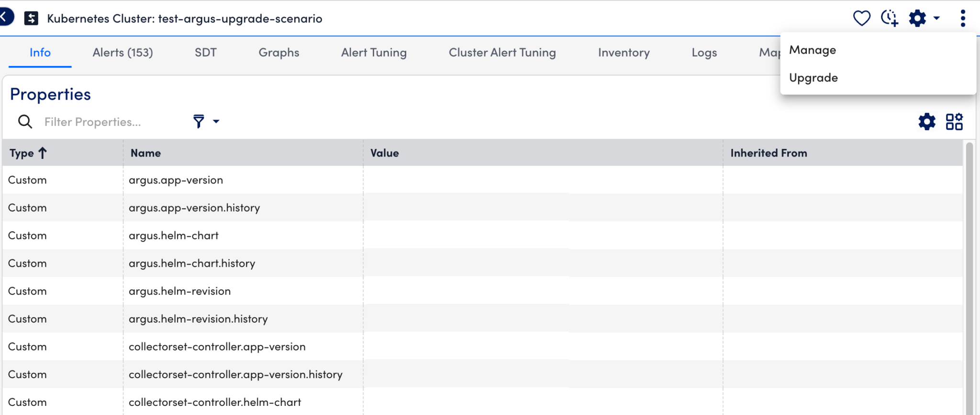Click the Kubernetes cluster resource icon
Viewport: 980px width, 415px height.
click(31, 19)
